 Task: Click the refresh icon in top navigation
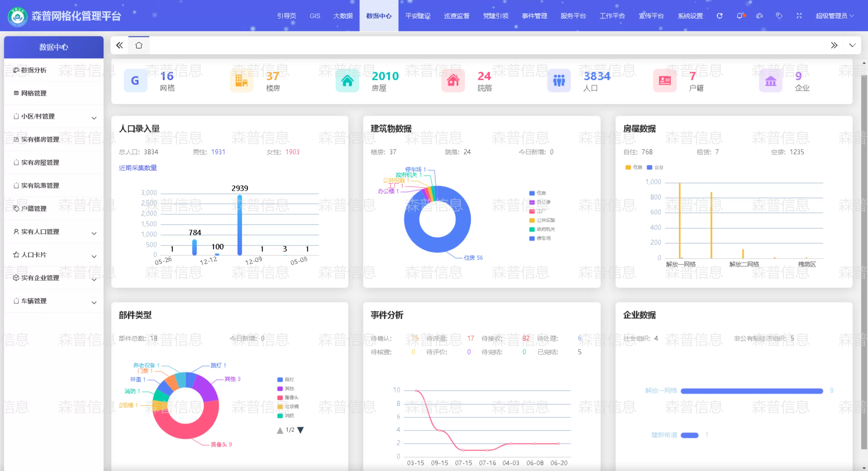719,16
